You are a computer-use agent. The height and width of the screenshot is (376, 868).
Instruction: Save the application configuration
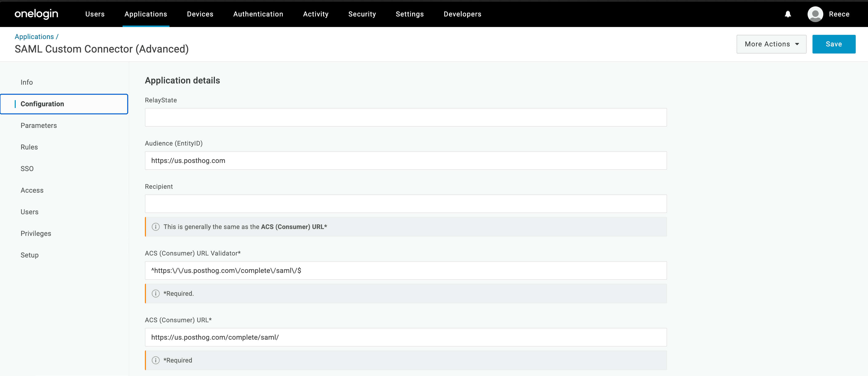click(x=834, y=44)
